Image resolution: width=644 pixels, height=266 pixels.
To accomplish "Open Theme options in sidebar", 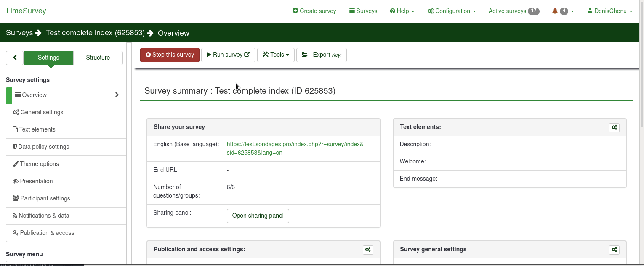I will [39, 164].
